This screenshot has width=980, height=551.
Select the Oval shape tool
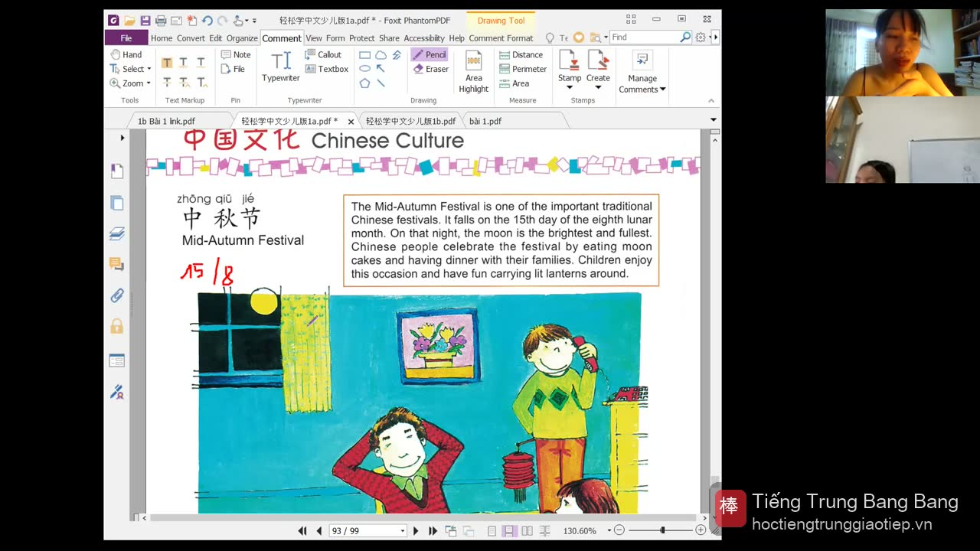click(x=365, y=69)
